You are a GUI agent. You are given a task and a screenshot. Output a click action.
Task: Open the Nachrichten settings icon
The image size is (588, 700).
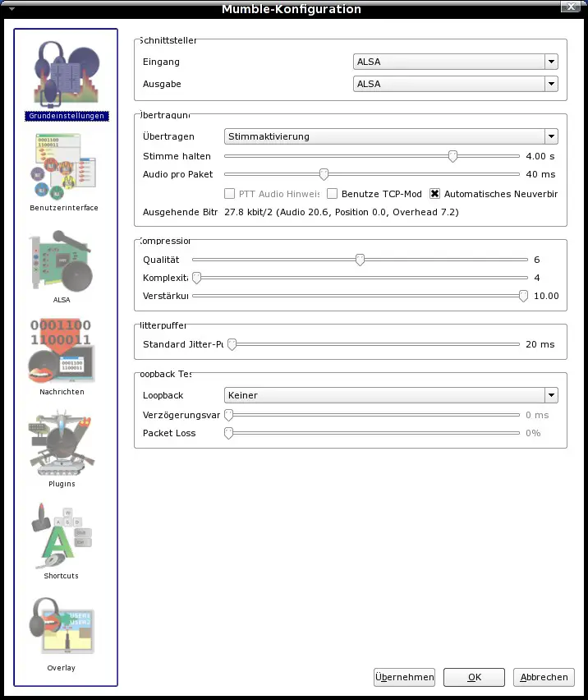tap(62, 357)
